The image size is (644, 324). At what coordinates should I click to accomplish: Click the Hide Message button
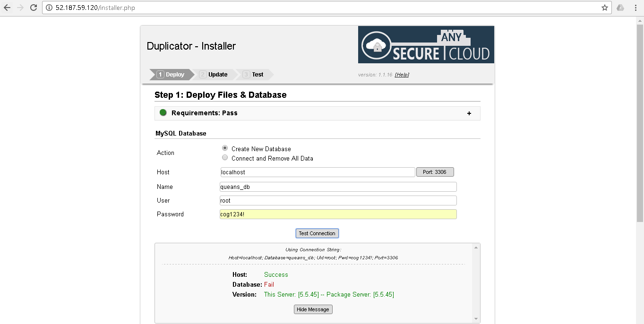pos(313,309)
